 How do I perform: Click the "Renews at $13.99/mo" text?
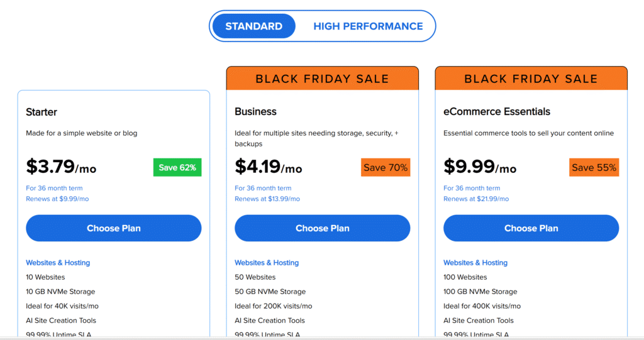coord(267,199)
